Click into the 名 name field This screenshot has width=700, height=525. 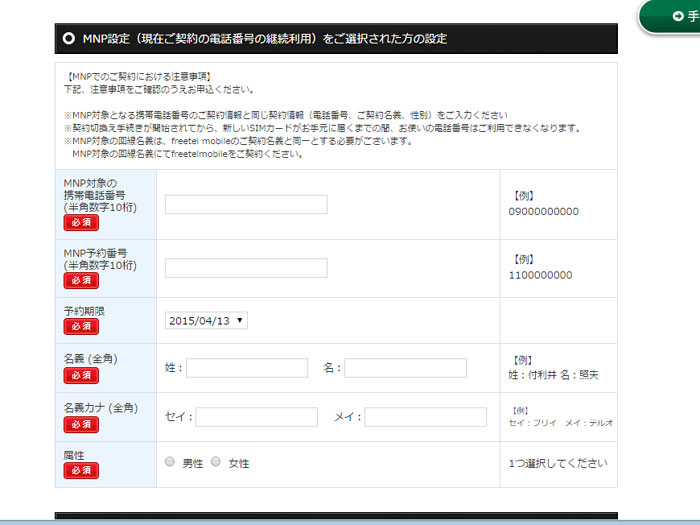coord(405,368)
